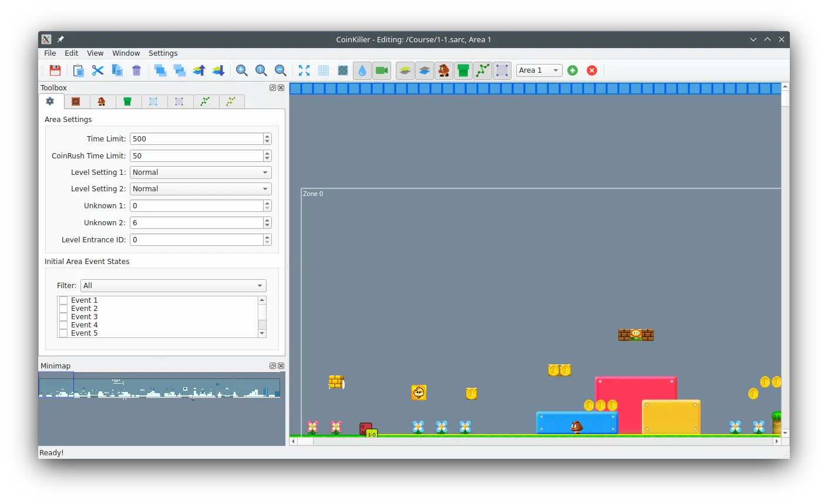Click the CoinRush Time Limit field
The height and width of the screenshot is (504, 828).
click(196, 156)
